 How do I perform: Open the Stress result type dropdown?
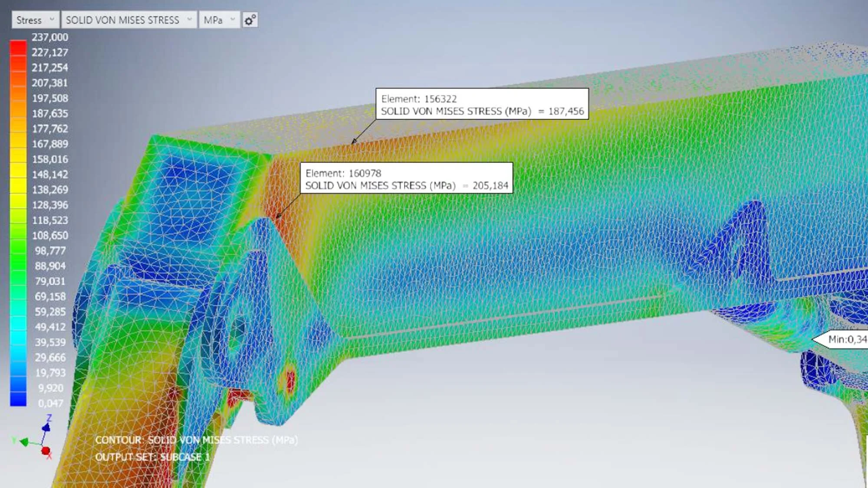tap(35, 20)
